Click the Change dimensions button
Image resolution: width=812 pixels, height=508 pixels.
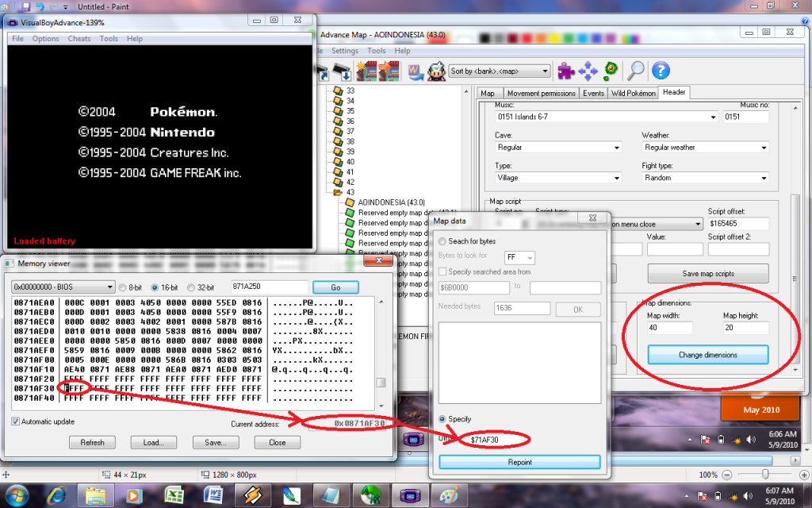pyautogui.click(x=708, y=355)
